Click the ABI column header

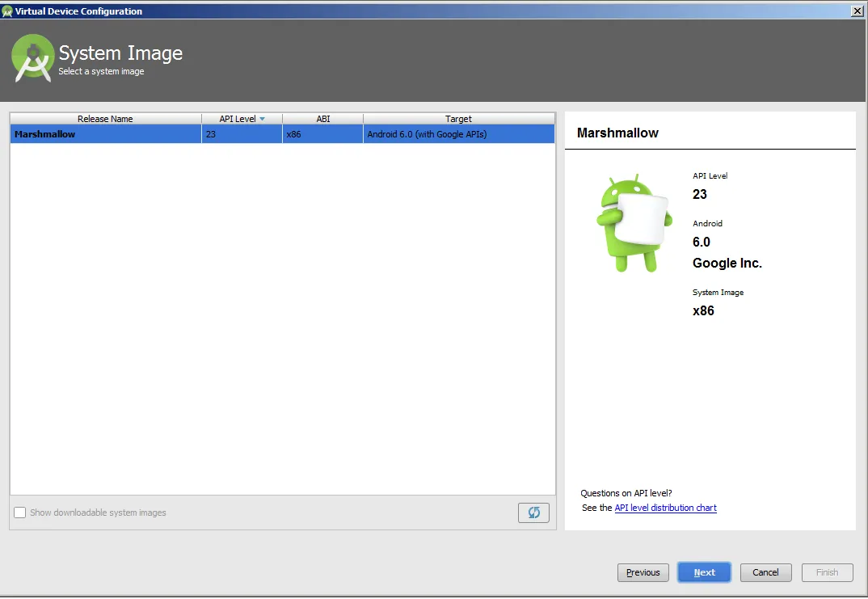tap(322, 119)
